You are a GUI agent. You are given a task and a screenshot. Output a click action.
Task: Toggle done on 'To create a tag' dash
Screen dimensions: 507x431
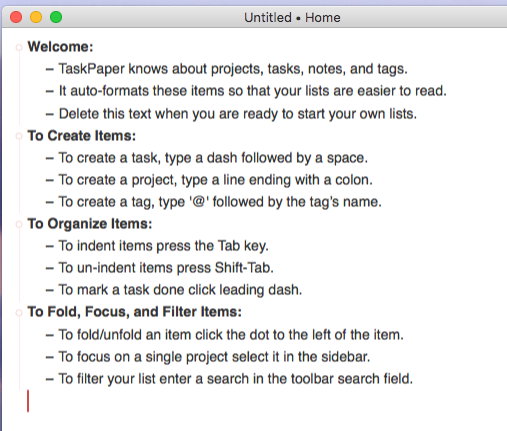[49, 202]
